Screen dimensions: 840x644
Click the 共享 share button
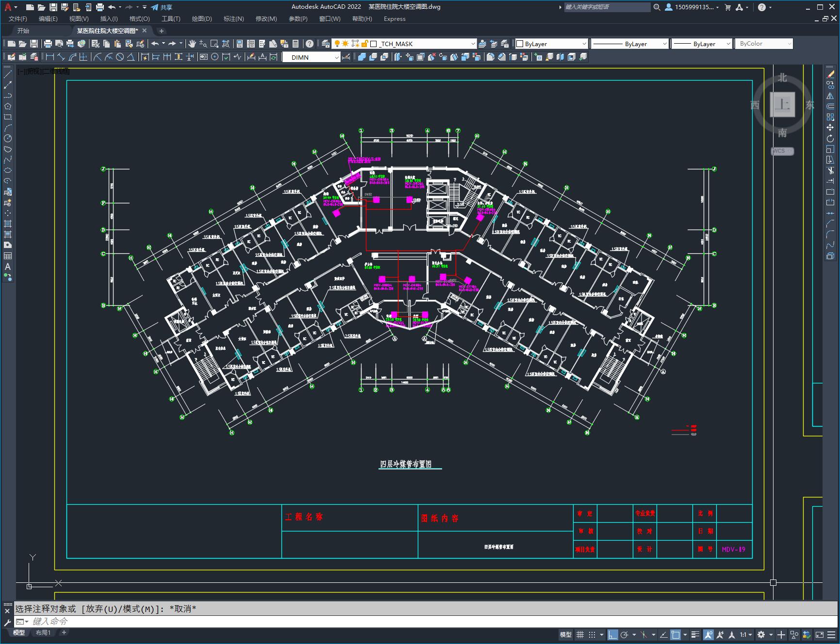tap(162, 7)
